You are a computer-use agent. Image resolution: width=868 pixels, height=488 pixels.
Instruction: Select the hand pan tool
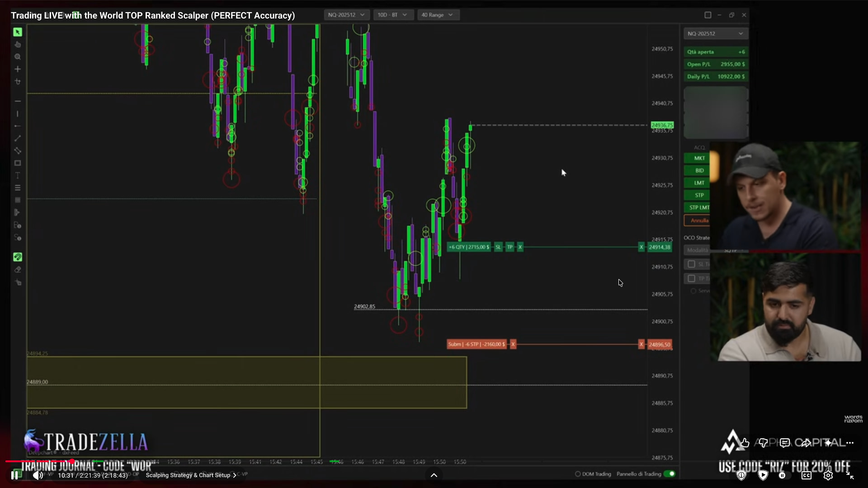click(x=18, y=44)
